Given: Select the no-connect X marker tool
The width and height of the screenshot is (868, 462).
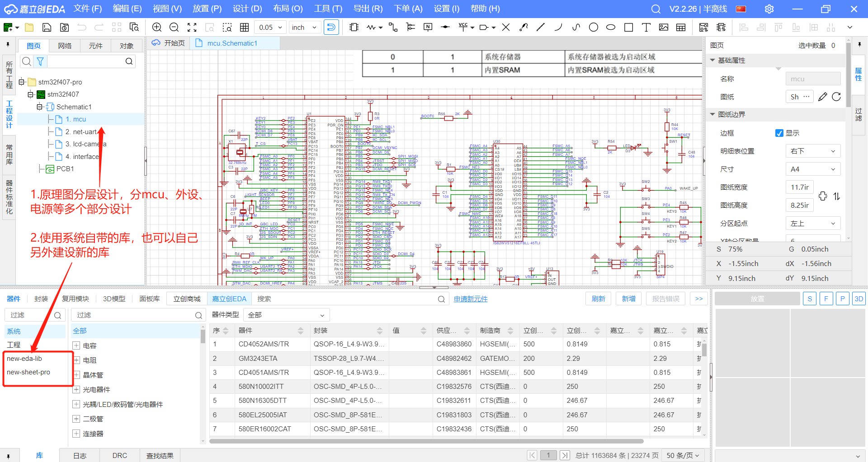Looking at the screenshot, I should tap(506, 28).
